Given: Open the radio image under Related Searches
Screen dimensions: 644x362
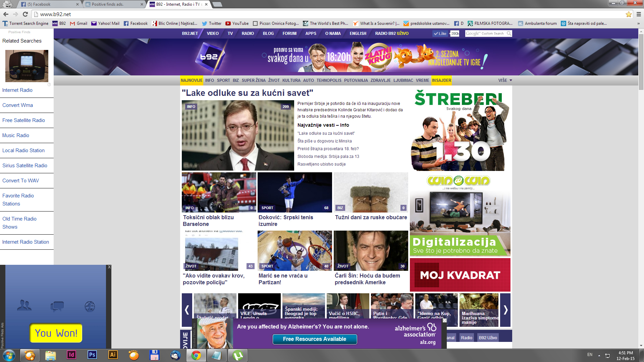Looking at the screenshot, I should [x=27, y=66].
